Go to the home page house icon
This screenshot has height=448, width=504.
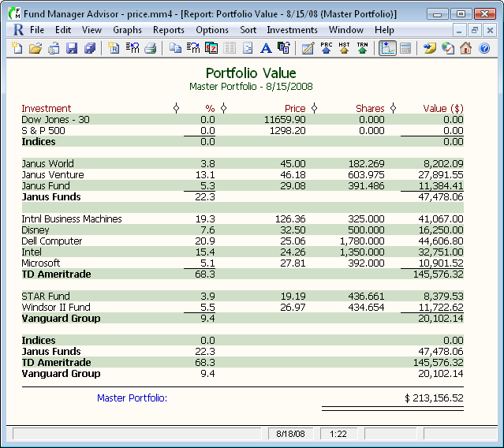pyautogui.click(x=466, y=48)
